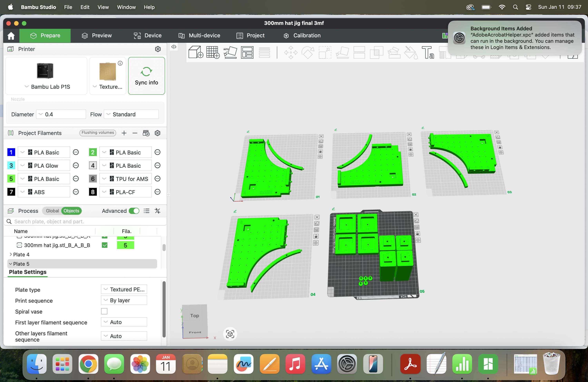Open filament 1 PLA Basic edit icon
This screenshot has width=588, height=382.
[76, 152]
